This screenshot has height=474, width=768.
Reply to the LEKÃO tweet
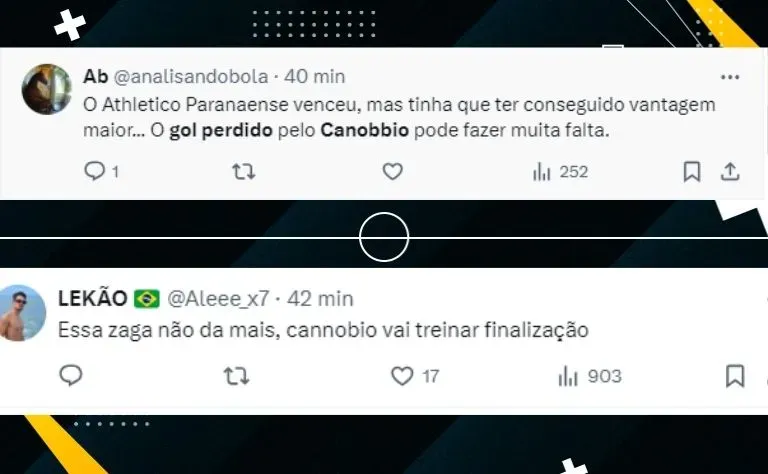click(71, 376)
